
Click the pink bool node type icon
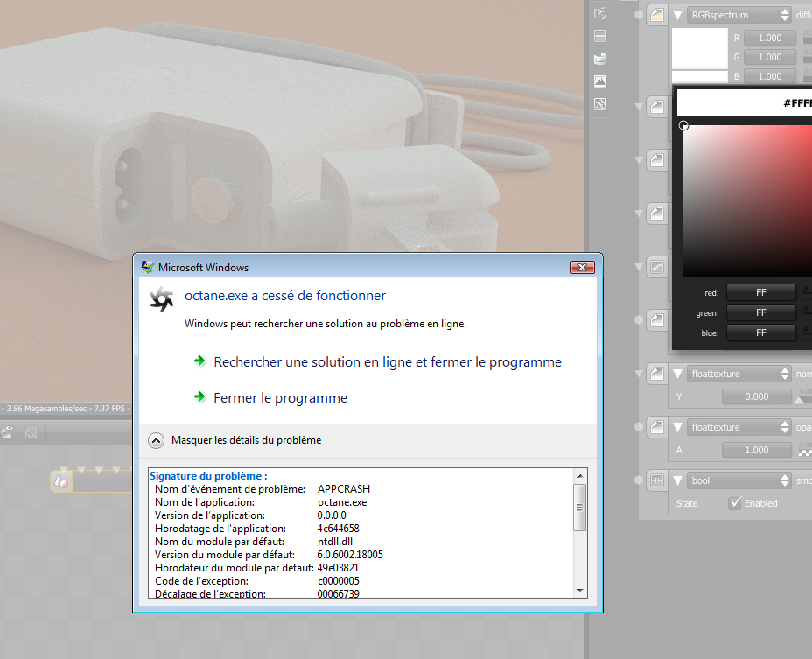[656, 480]
